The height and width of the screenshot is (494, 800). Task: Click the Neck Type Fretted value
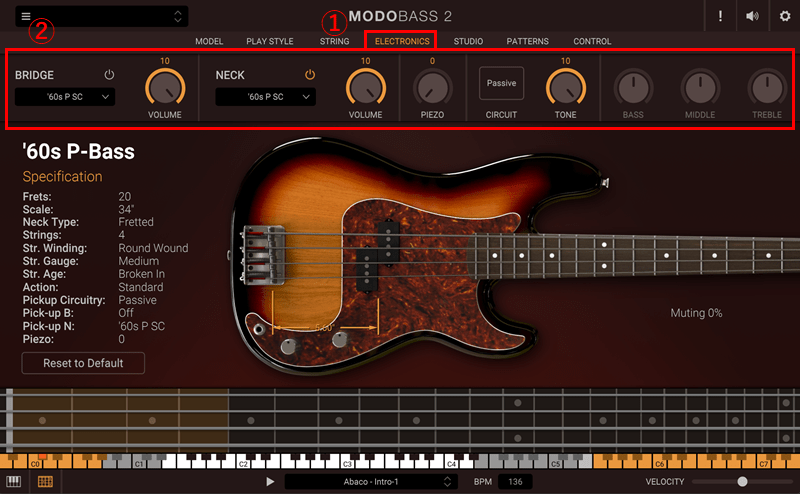(x=136, y=222)
